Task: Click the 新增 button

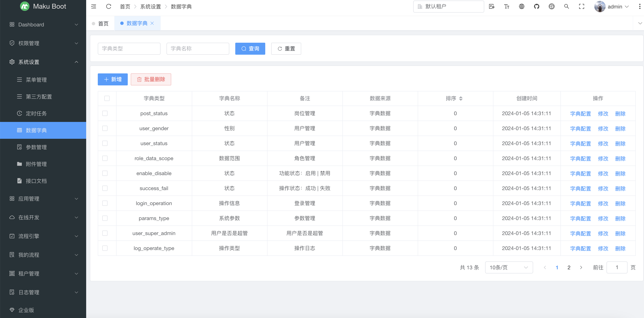Action: click(x=113, y=79)
